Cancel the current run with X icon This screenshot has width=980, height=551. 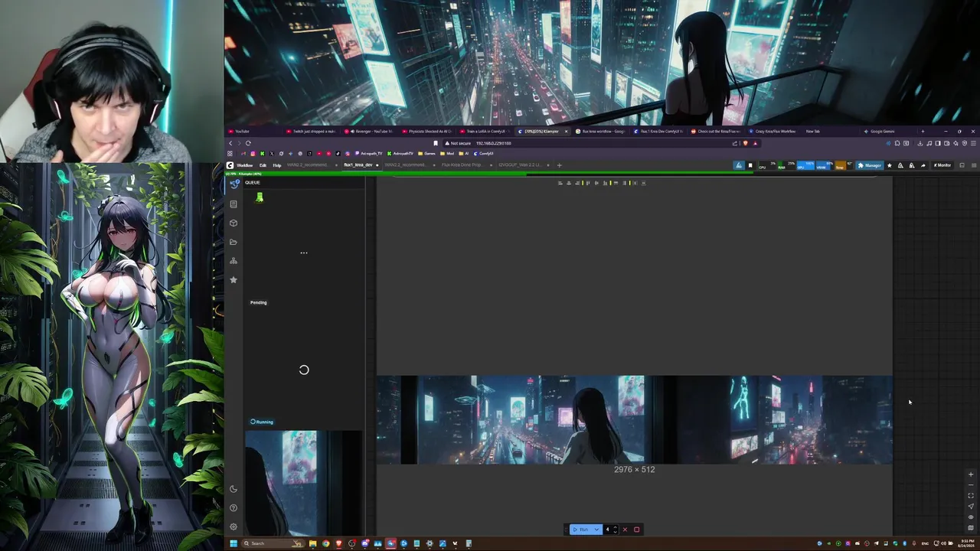pos(625,530)
